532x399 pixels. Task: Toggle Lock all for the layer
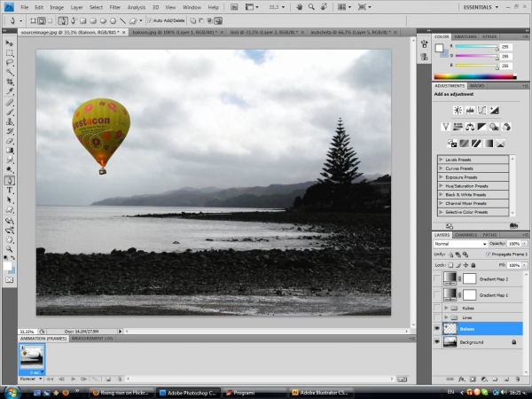(473, 265)
